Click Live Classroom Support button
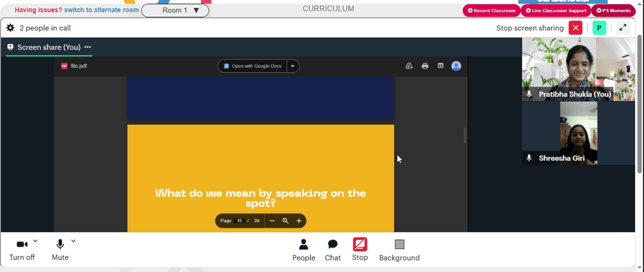The image size is (644, 272). click(556, 11)
